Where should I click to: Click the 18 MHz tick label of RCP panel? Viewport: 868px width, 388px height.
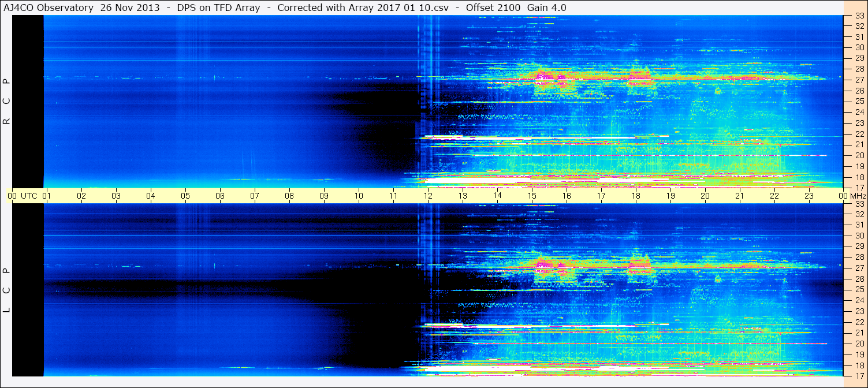tap(859, 177)
